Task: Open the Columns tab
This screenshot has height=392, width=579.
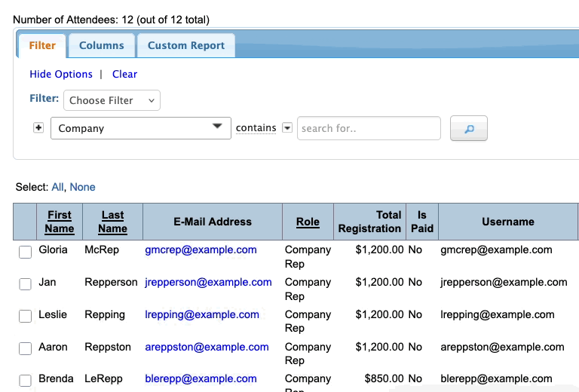Action: coord(102,45)
